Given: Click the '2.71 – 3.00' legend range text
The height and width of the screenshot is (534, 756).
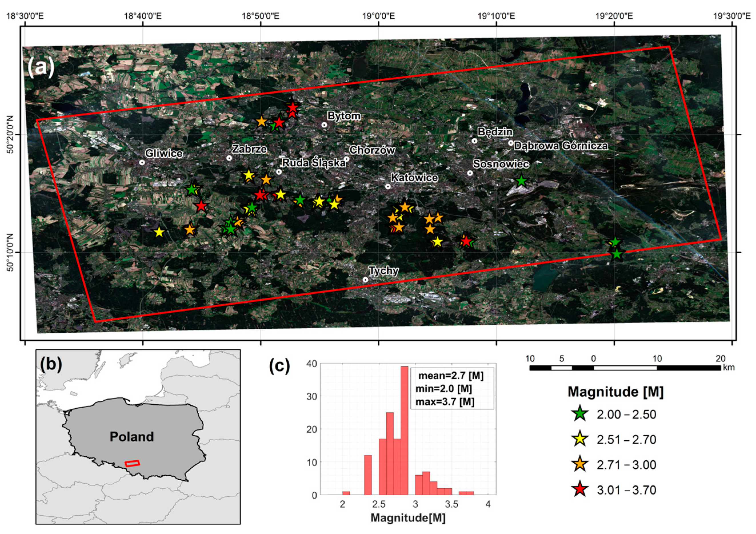Looking at the screenshot, I should click(x=627, y=465).
